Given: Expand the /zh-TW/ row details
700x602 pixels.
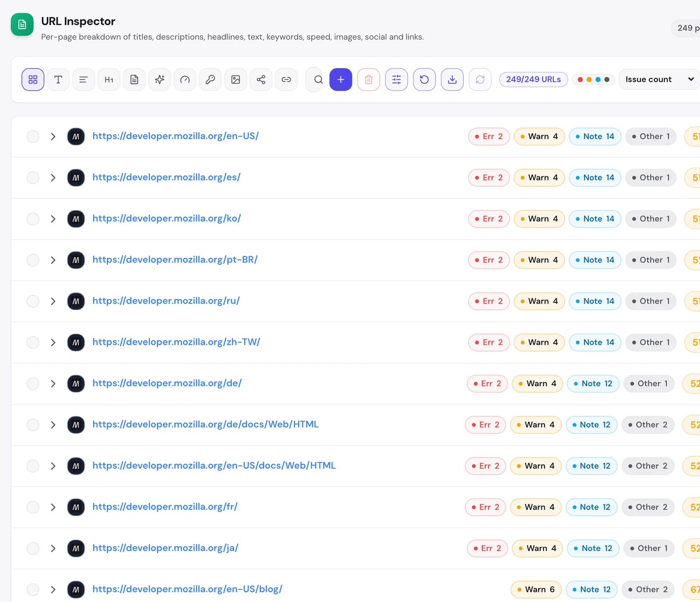Looking at the screenshot, I should 53,342.
